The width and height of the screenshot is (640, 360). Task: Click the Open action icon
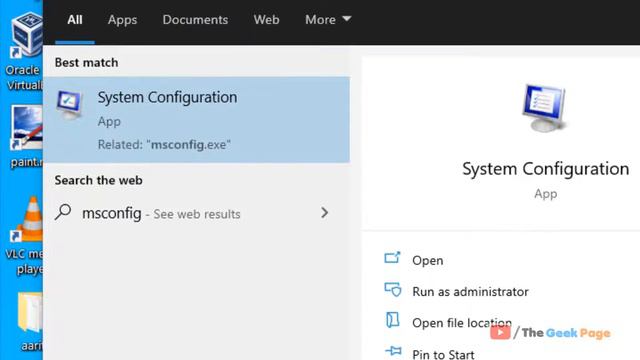(x=392, y=258)
